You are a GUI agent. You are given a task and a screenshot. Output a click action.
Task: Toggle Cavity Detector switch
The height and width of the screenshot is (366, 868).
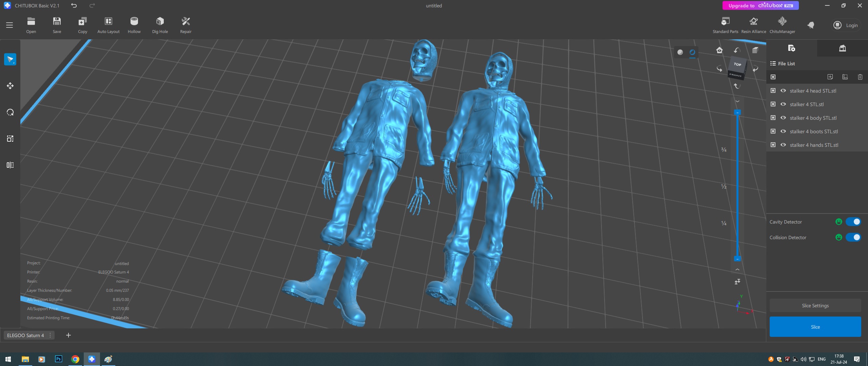(853, 222)
